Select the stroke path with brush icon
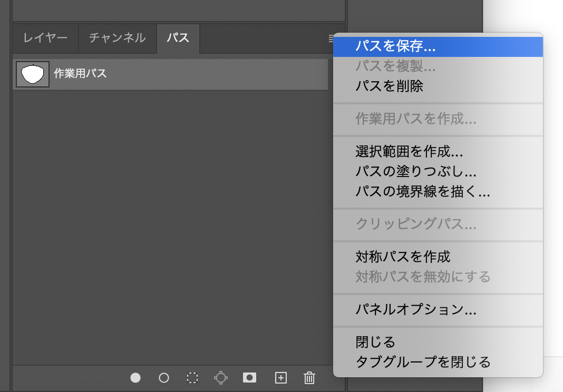 [x=164, y=378]
